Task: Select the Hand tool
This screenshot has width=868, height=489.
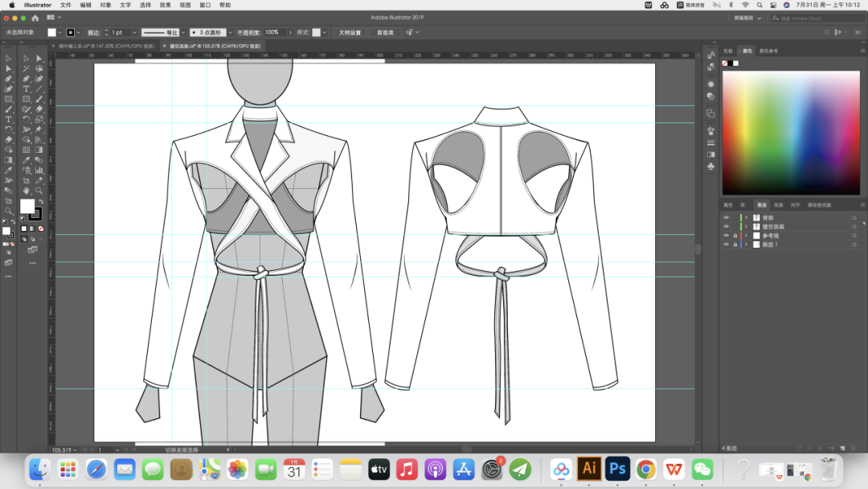Action: [26, 190]
